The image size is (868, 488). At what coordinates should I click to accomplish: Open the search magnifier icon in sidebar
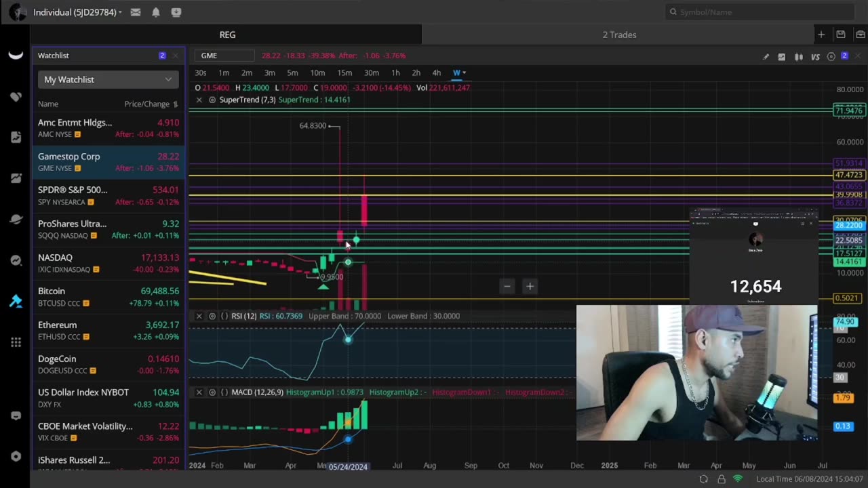coord(16,260)
